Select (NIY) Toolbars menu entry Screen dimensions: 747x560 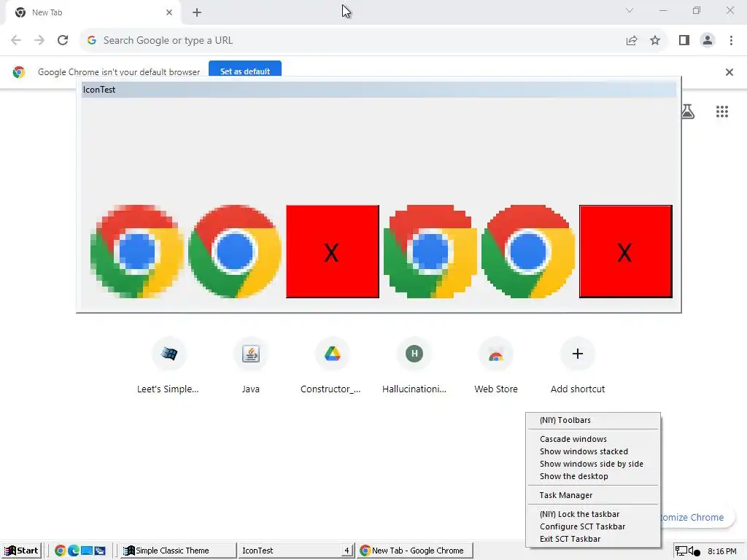[593, 420]
